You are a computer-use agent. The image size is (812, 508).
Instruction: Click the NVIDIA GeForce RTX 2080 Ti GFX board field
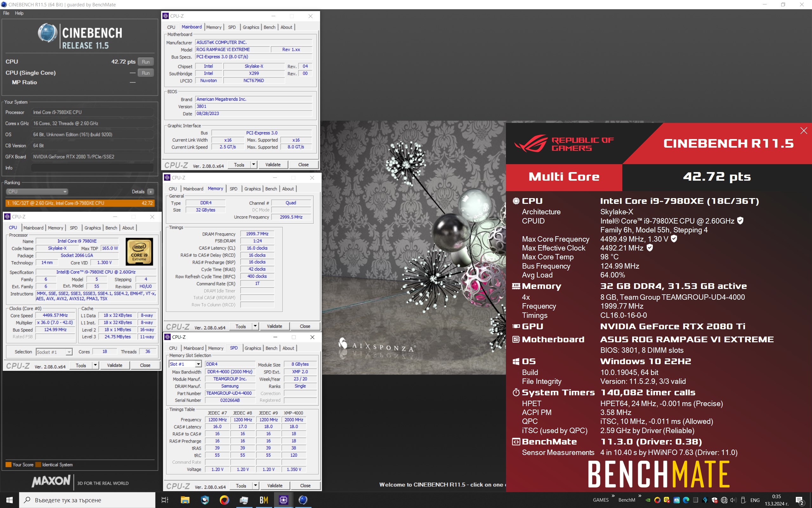93,157
